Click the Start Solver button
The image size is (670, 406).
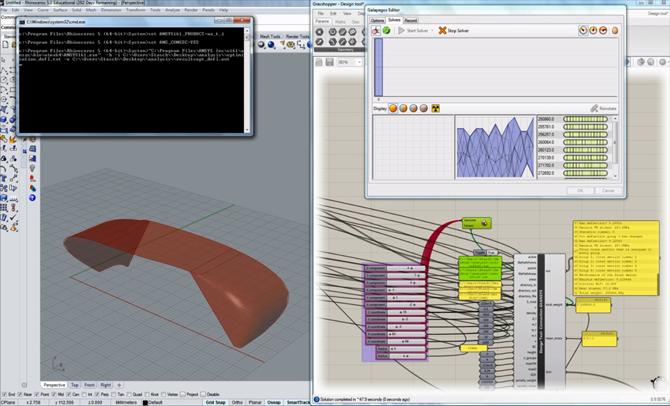413,31
